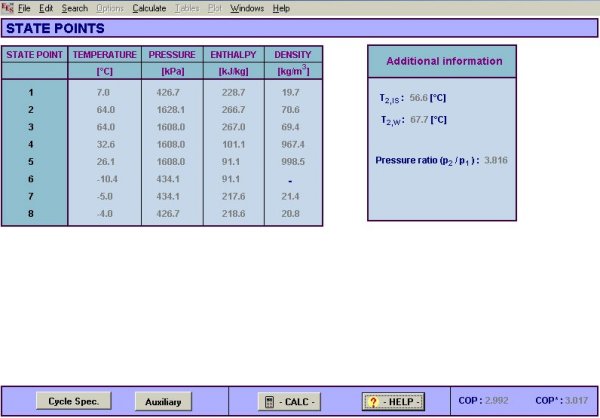The image size is (600, 418).
Task: Select state point 2 pressure 1628.1
Action: point(171,110)
